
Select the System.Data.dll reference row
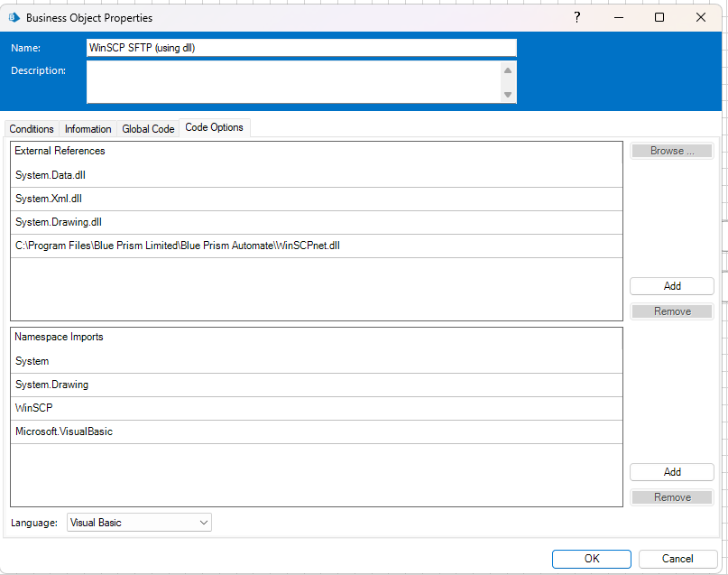pyautogui.click(x=316, y=175)
